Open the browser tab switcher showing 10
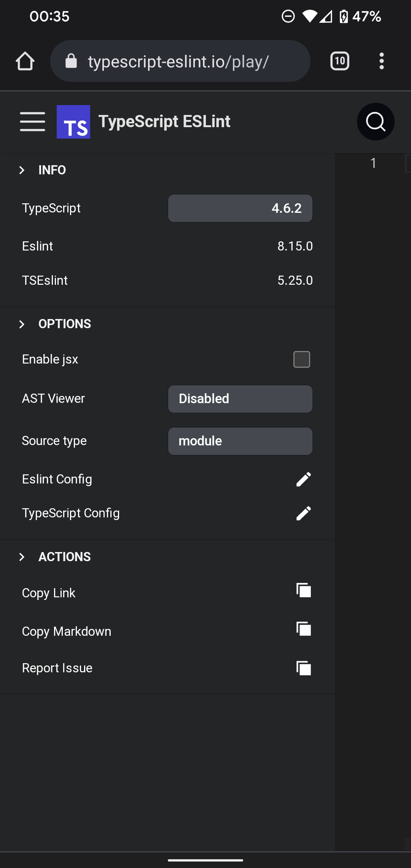Screen dimensions: 411x868 (x=340, y=61)
